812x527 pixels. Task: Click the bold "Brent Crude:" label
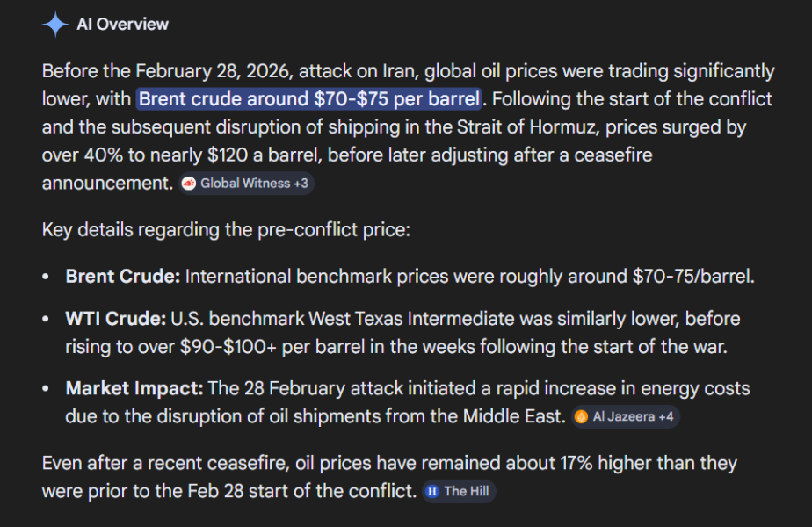[123, 277]
